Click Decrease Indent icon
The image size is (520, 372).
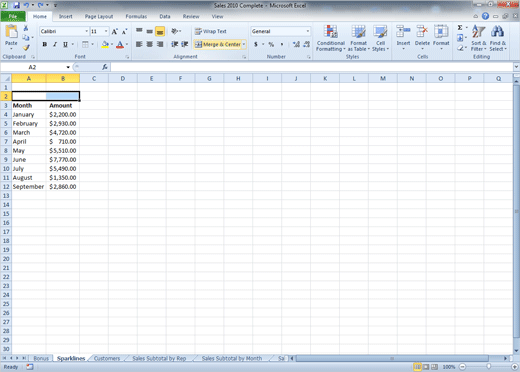(x=174, y=44)
